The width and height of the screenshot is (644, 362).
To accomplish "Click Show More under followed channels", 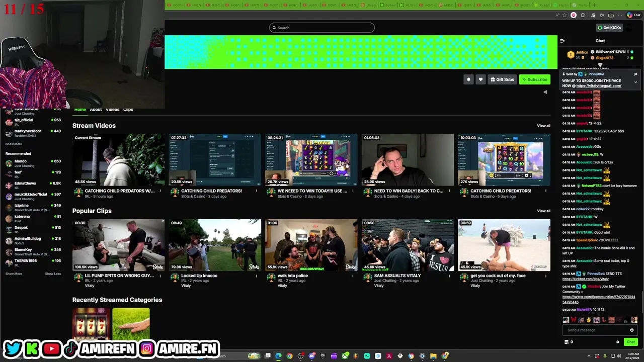I will pos(14,144).
